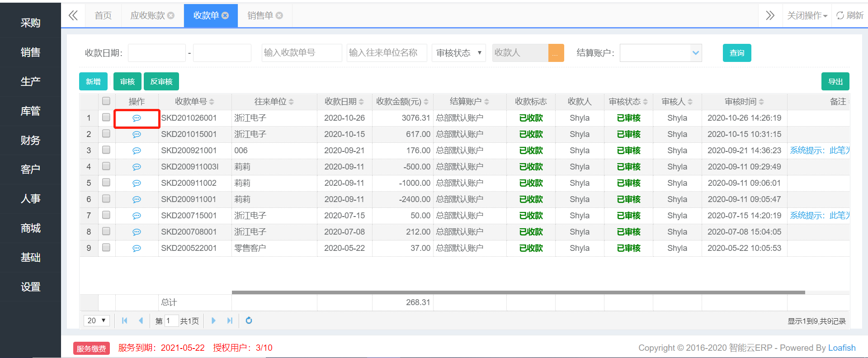Close the 销售单 tab with its x icon
This screenshot has height=358, width=868.
tap(279, 15)
